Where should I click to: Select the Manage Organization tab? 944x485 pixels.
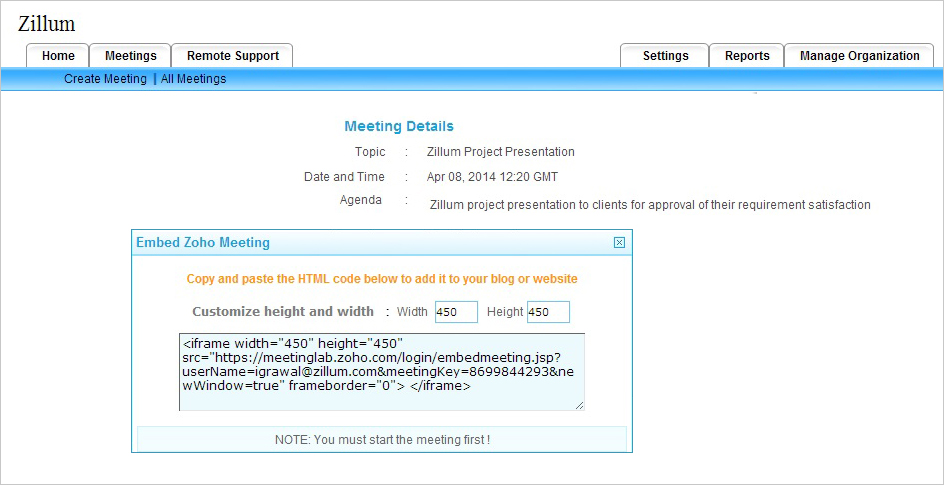pyautogui.click(x=860, y=56)
